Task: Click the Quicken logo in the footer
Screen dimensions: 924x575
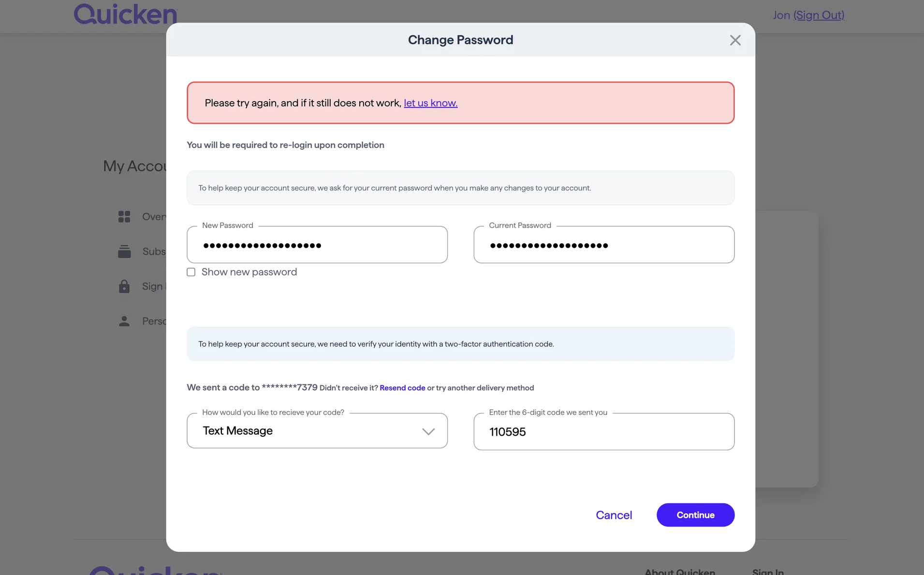Action: 155,571
